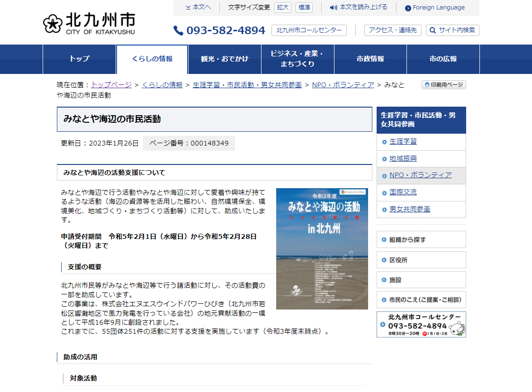Jump to main content via 本文へ
Screen dimensions: 532x392
[x=198, y=7]
